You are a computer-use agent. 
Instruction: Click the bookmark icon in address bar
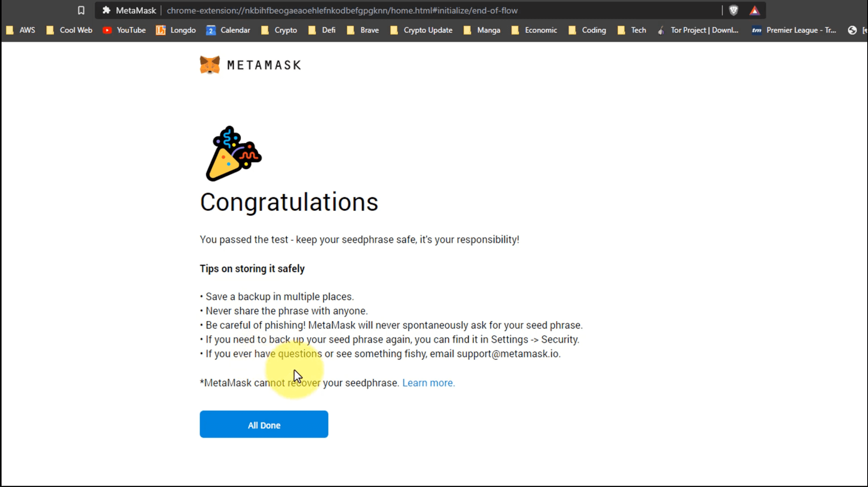click(x=81, y=11)
